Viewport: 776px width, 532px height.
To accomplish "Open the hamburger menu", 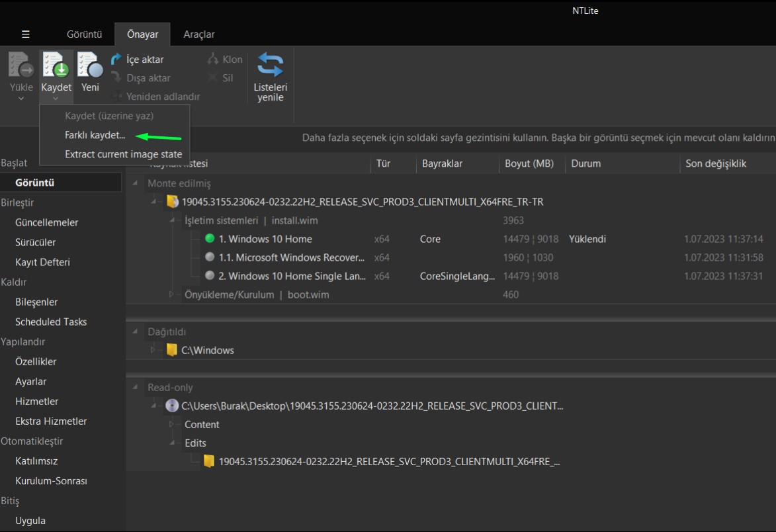I will [26, 34].
